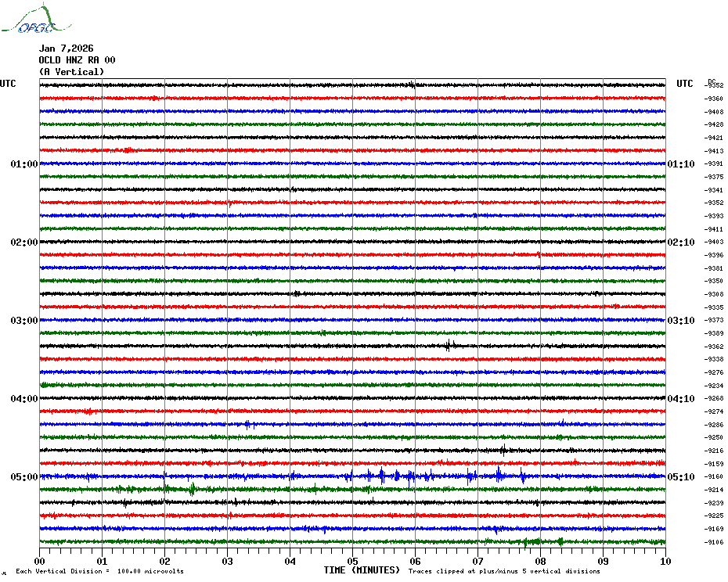
Task: Click the 03:00 time label
Action: [24, 321]
